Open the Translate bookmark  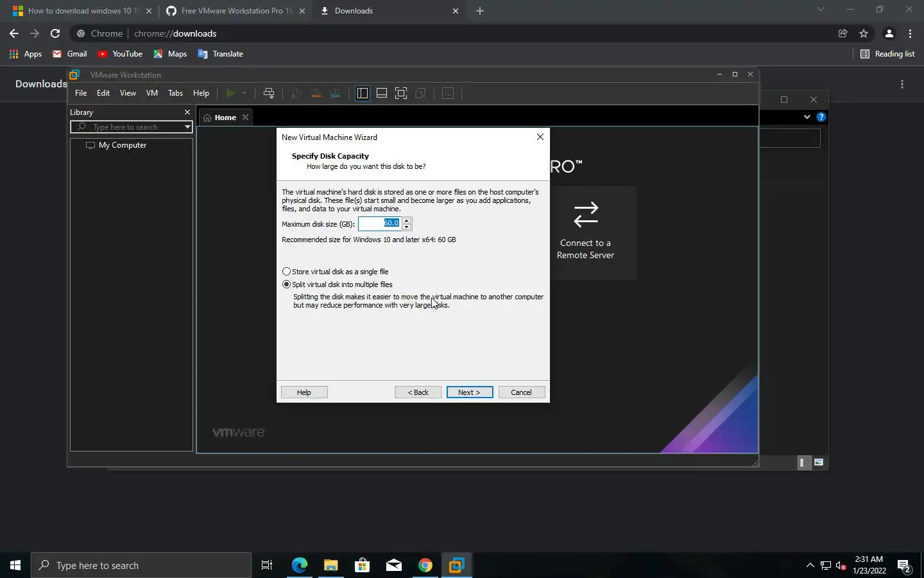(221, 54)
